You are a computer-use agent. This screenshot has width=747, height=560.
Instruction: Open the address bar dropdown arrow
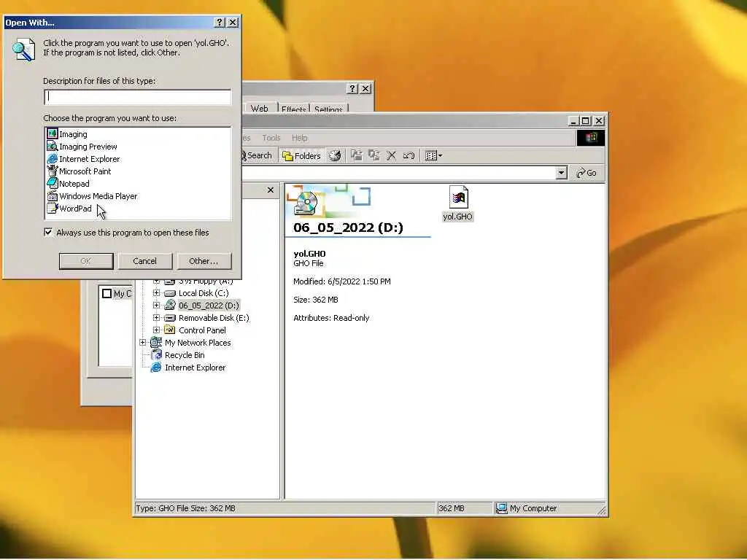coord(561,173)
